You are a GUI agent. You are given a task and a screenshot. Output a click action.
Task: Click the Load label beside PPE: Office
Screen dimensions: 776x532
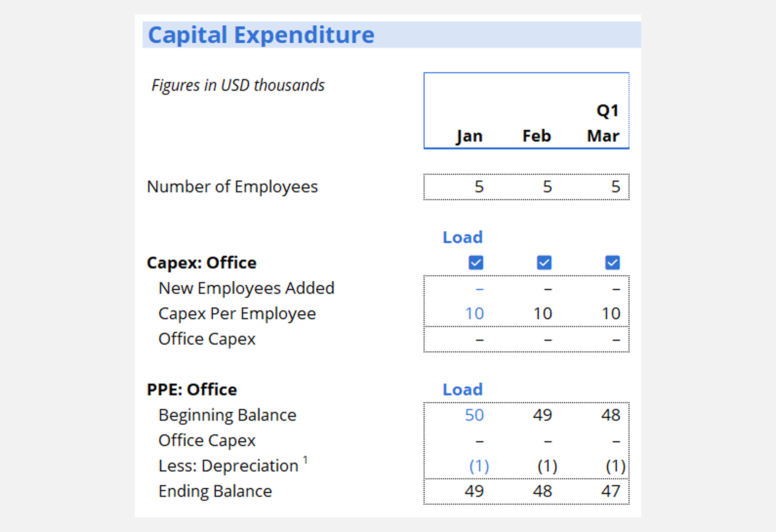tap(462, 389)
